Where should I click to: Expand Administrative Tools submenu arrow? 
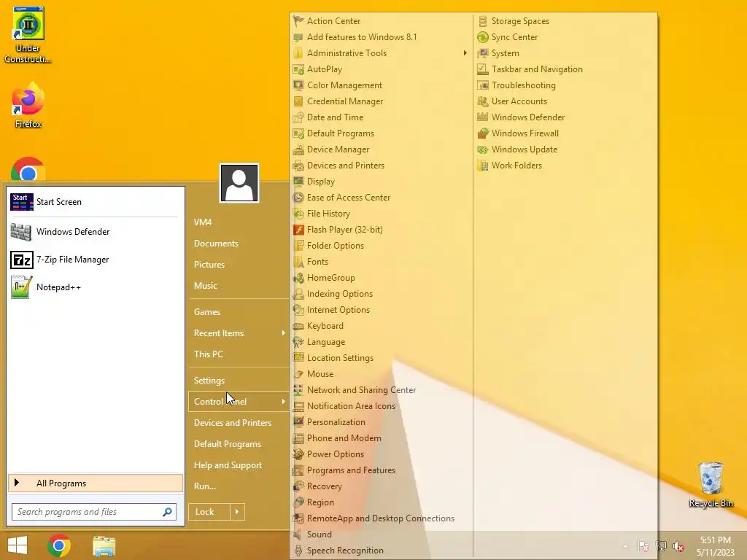pyautogui.click(x=465, y=52)
